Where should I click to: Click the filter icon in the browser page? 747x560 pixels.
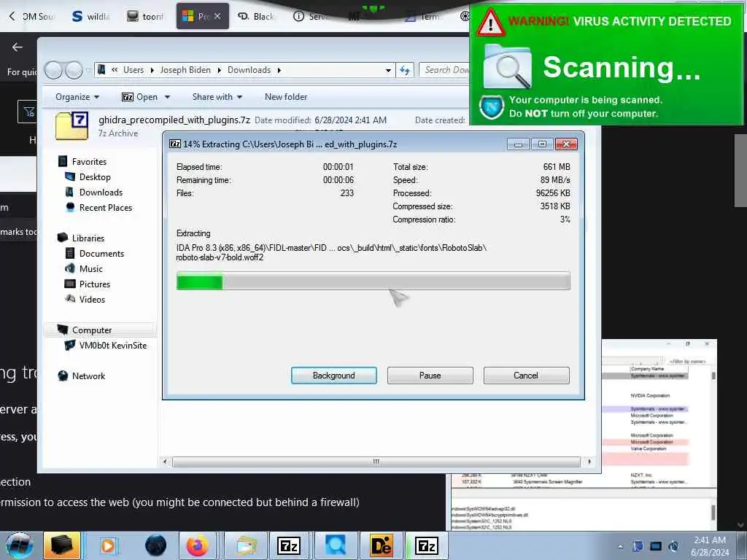(x=28, y=112)
